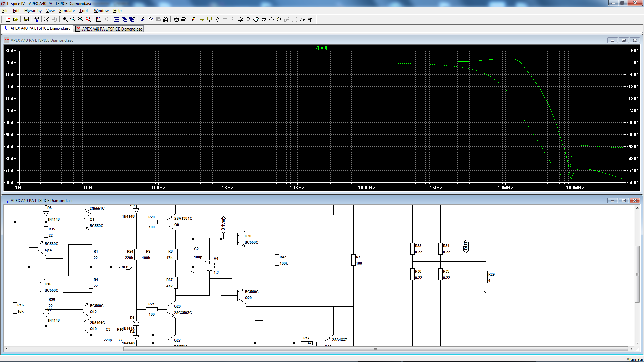Image resolution: width=644 pixels, height=362 pixels.
Task: Click the Cut scissors icon
Action: 143,19
